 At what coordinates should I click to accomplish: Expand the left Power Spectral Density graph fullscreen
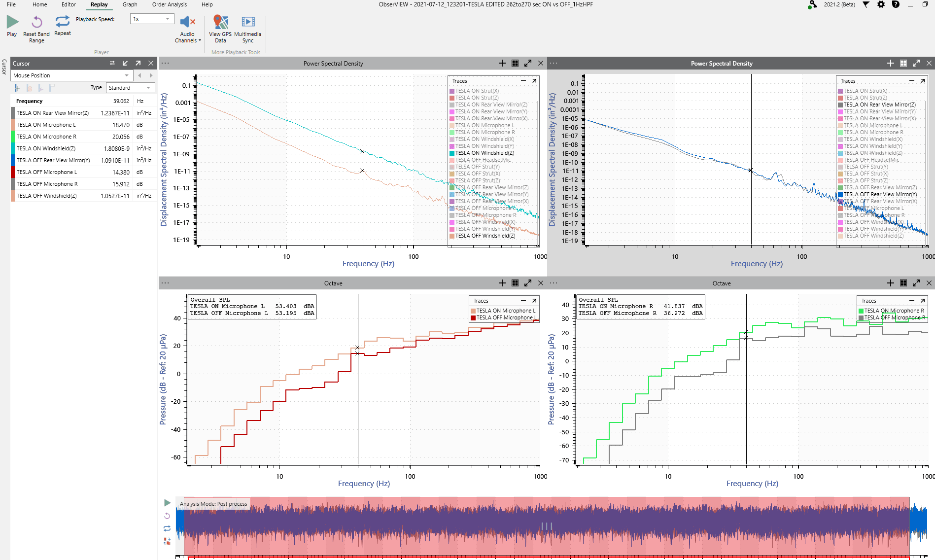pyautogui.click(x=528, y=63)
